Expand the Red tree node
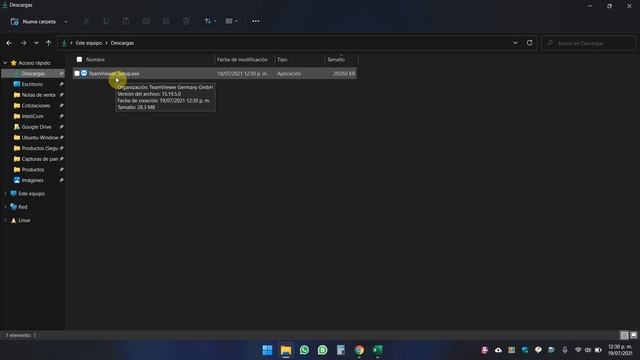Image resolution: width=640 pixels, height=360 pixels. [5, 207]
